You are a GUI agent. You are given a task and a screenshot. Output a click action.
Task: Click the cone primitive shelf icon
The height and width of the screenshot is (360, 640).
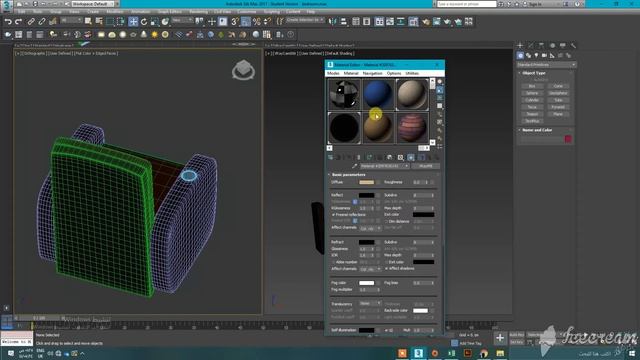coord(144,35)
